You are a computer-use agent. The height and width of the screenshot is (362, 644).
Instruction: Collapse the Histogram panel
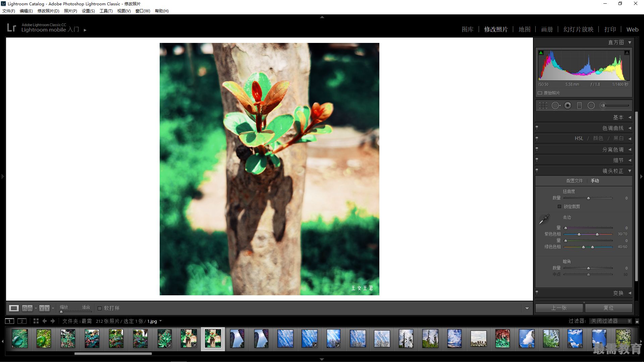[x=630, y=43]
